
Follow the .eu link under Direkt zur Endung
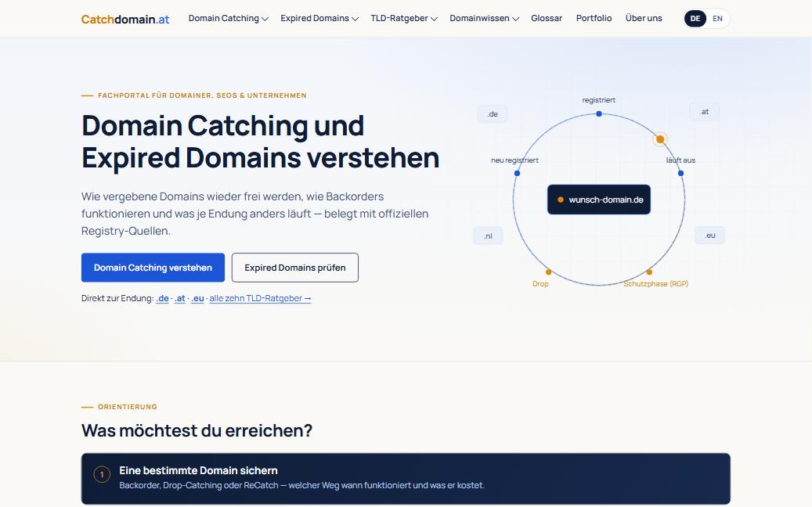(x=197, y=299)
